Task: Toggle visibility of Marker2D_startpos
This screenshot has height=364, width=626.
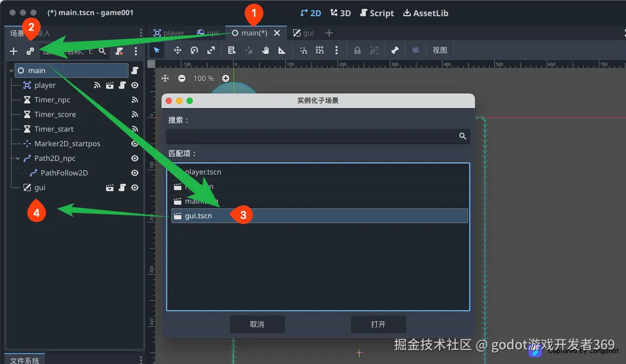Action: pyautogui.click(x=135, y=144)
